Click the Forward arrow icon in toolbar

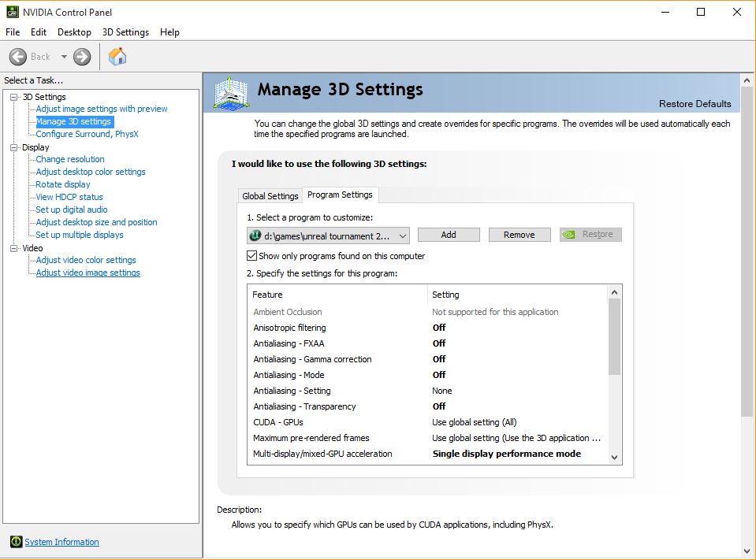tap(82, 57)
